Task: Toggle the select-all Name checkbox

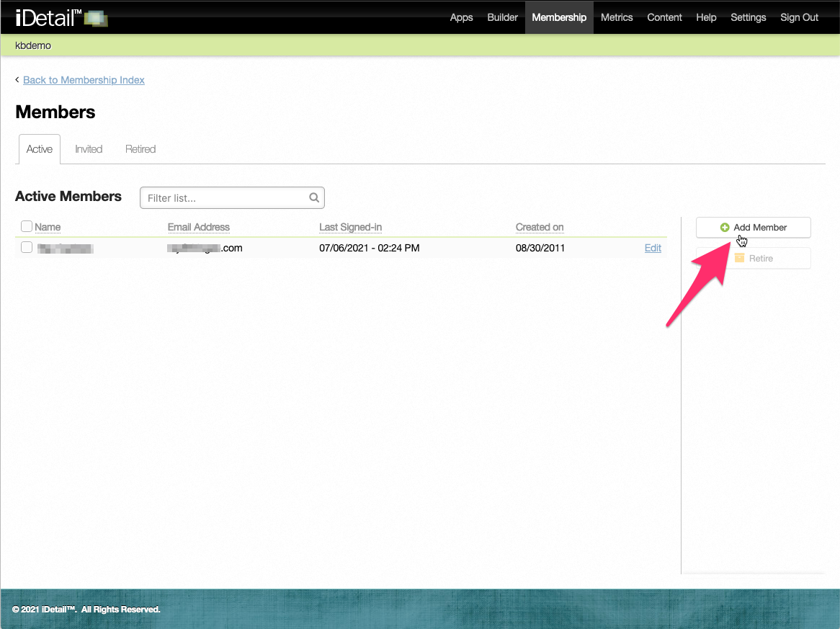Action: [x=27, y=227]
